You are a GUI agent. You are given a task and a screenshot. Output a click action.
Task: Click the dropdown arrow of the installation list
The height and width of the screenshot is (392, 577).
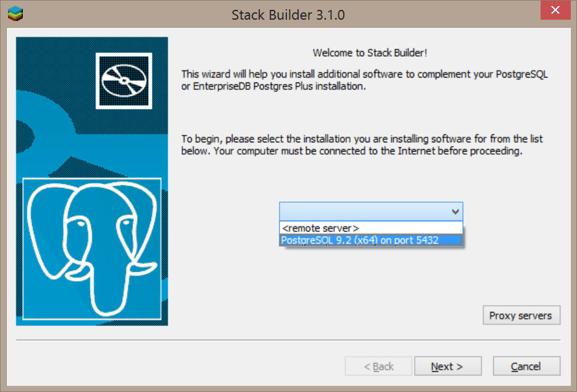click(455, 211)
